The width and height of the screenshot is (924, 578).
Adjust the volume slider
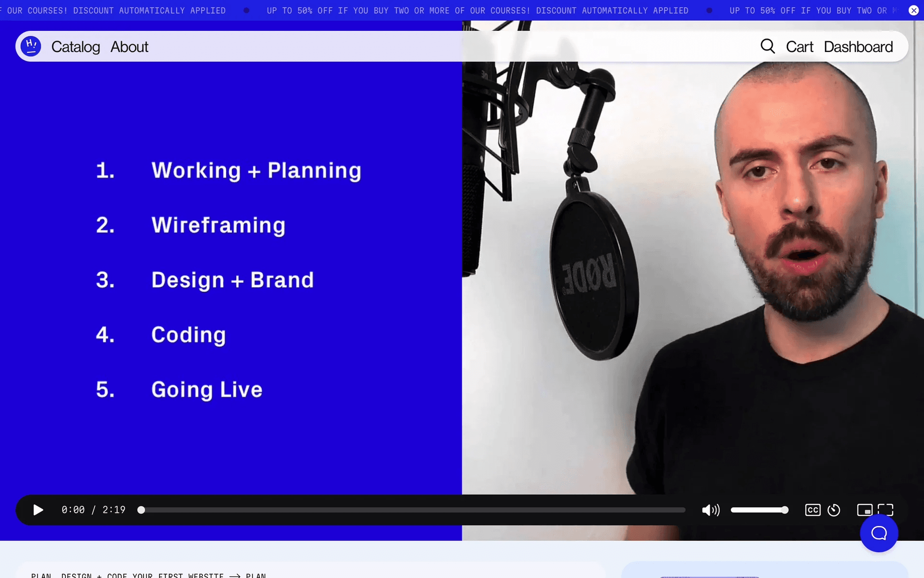pyautogui.click(x=759, y=510)
